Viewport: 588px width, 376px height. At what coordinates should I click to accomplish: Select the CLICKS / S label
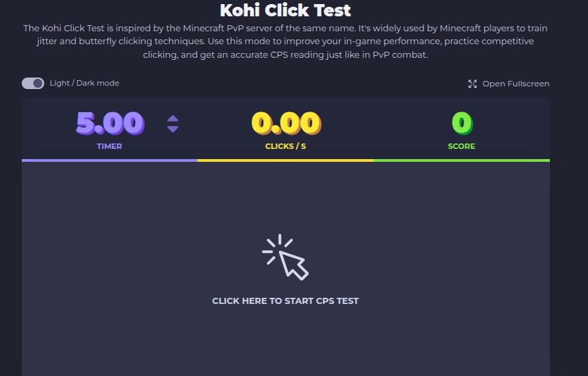286,146
